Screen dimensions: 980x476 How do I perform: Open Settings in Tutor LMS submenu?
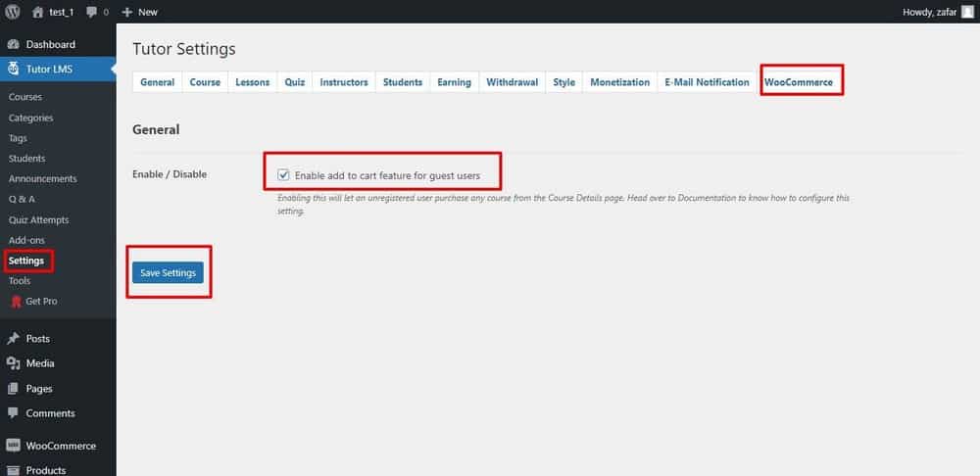tap(26, 261)
